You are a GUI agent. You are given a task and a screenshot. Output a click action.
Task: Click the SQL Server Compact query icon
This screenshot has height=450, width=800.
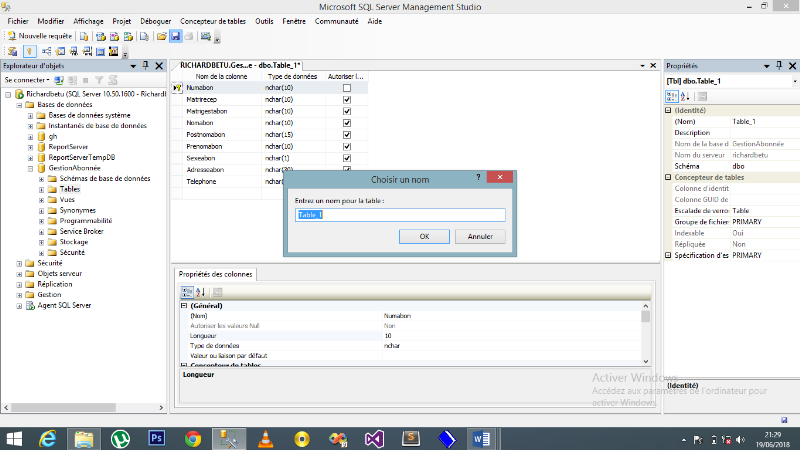pyautogui.click(x=144, y=36)
